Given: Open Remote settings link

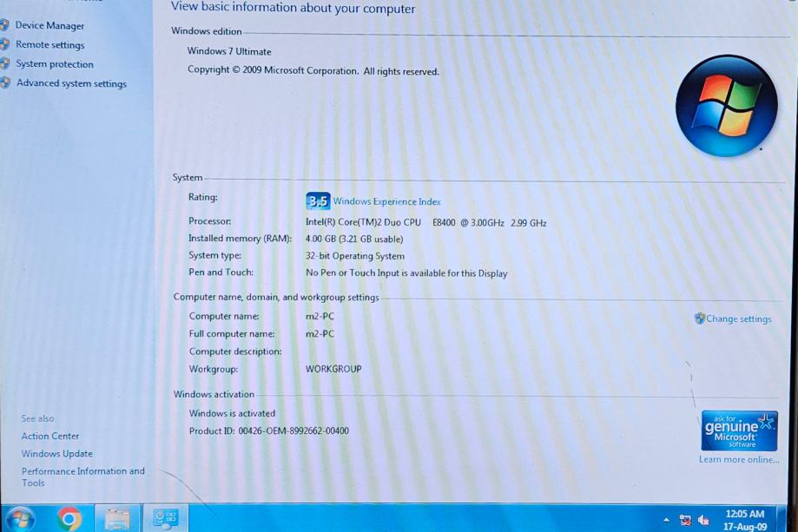Looking at the screenshot, I should (49, 45).
